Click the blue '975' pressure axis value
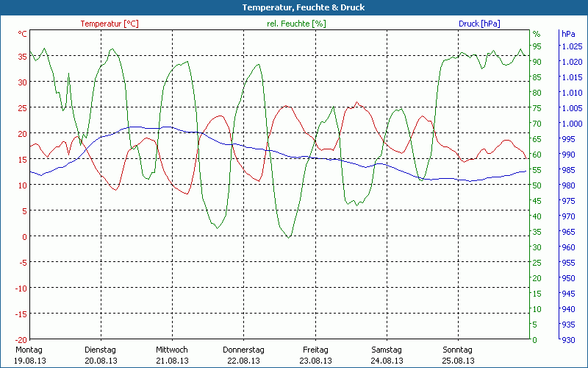This screenshot has width=588, height=368. [568, 201]
